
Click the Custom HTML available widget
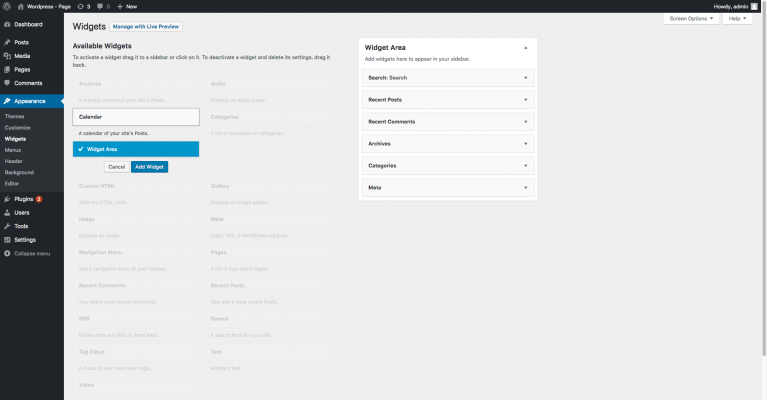pyautogui.click(x=136, y=186)
